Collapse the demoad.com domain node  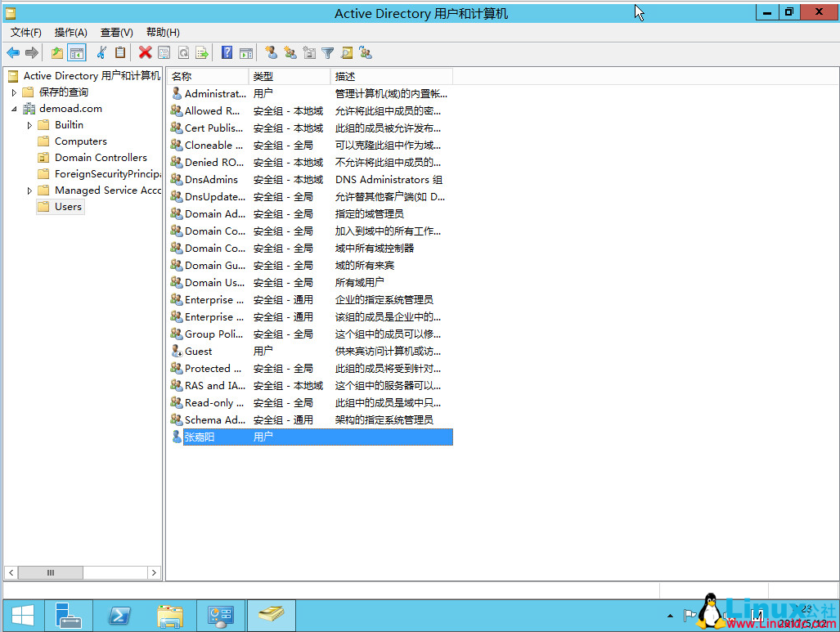click(14, 108)
